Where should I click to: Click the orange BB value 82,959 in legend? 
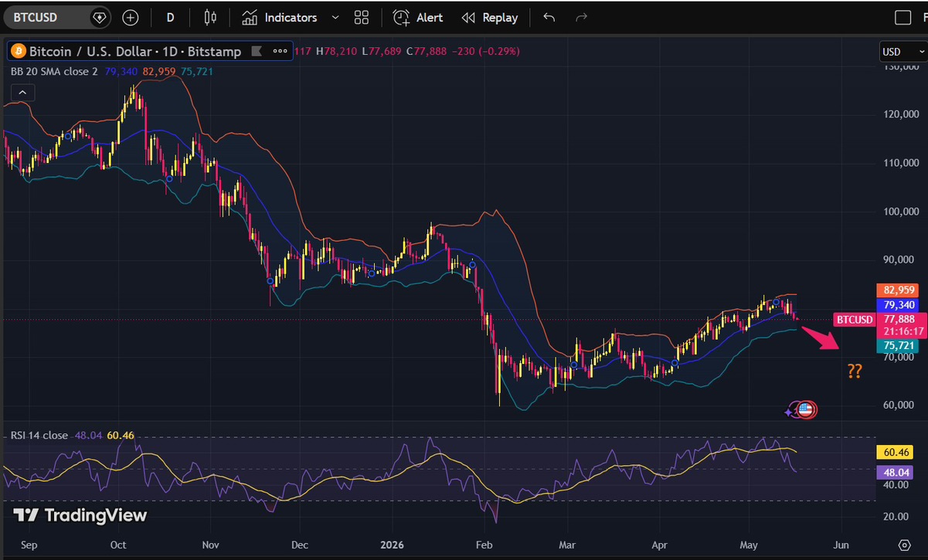(x=159, y=71)
